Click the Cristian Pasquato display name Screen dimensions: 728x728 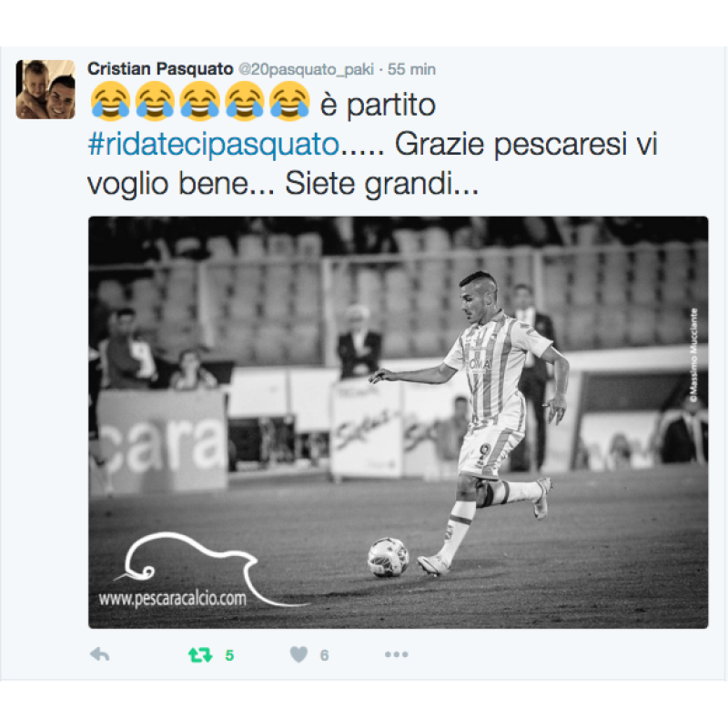[160, 69]
